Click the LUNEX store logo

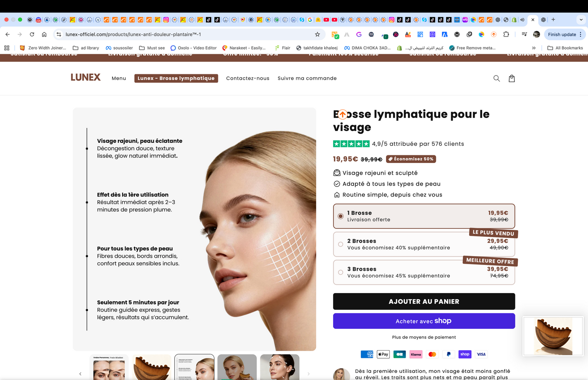(x=86, y=78)
